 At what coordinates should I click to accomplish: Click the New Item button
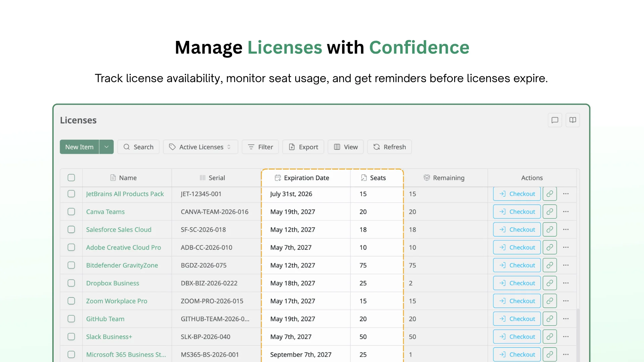tap(79, 147)
